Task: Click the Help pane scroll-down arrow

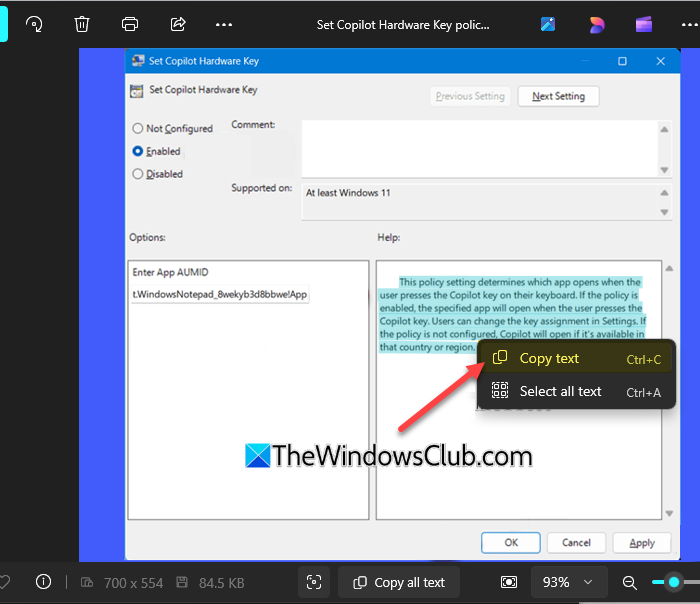Action: (x=669, y=513)
